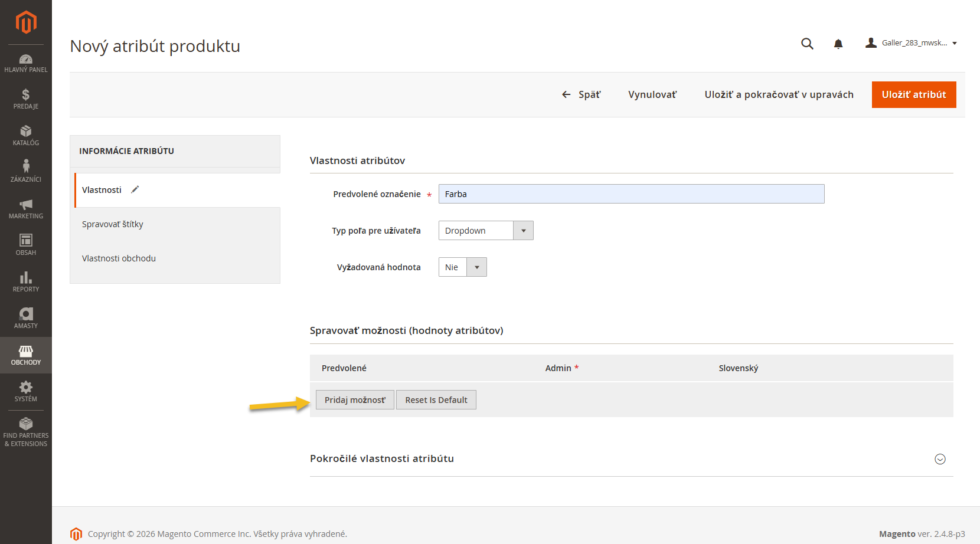Open the Predaje sales menu
Viewport: 980px width, 544px height.
tap(26, 99)
